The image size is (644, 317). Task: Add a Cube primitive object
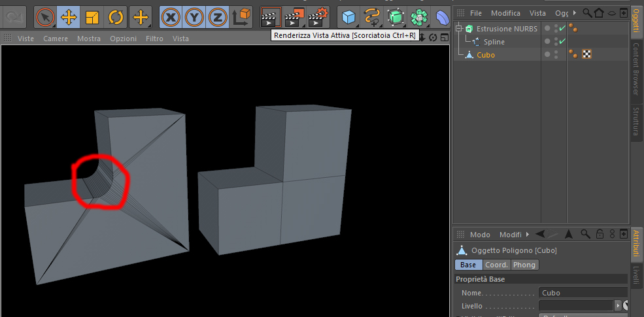(348, 17)
